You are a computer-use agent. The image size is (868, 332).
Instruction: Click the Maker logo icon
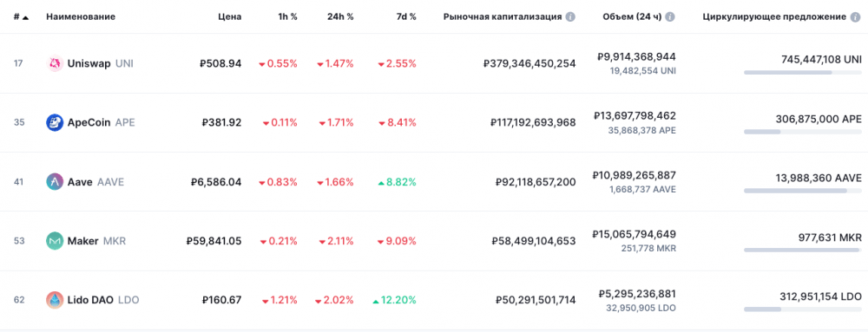(x=55, y=241)
